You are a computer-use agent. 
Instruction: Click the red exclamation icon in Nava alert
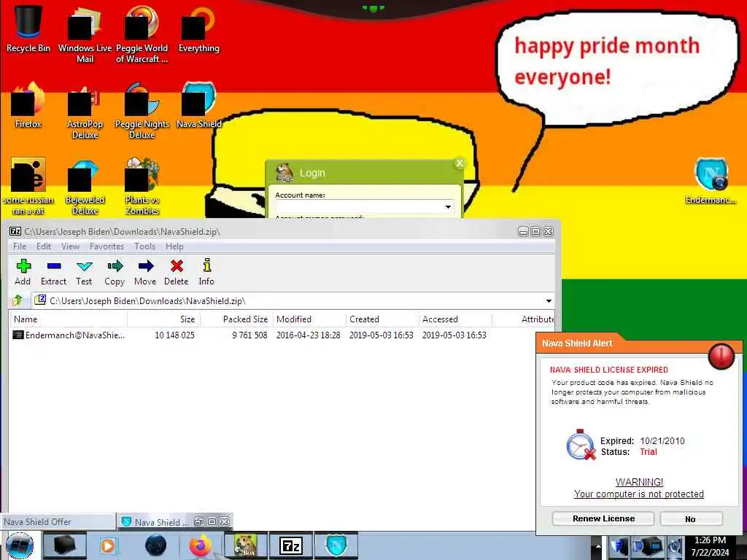(721, 356)
